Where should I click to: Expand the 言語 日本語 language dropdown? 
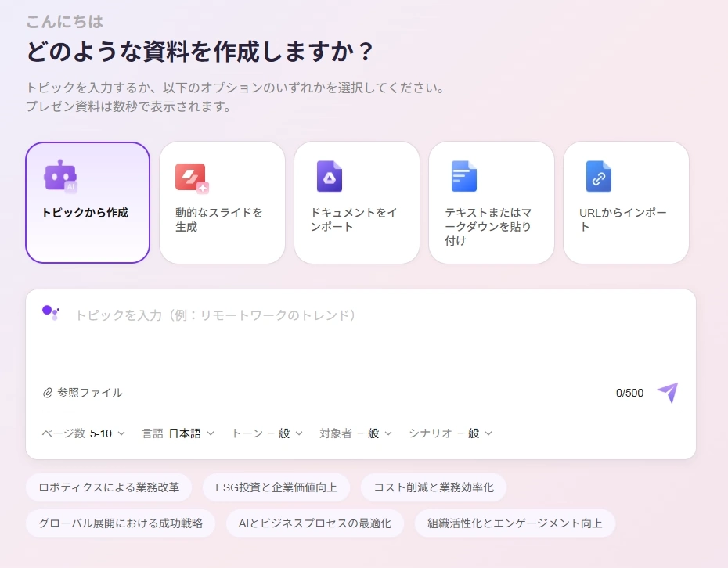click(x=178, y=433)
